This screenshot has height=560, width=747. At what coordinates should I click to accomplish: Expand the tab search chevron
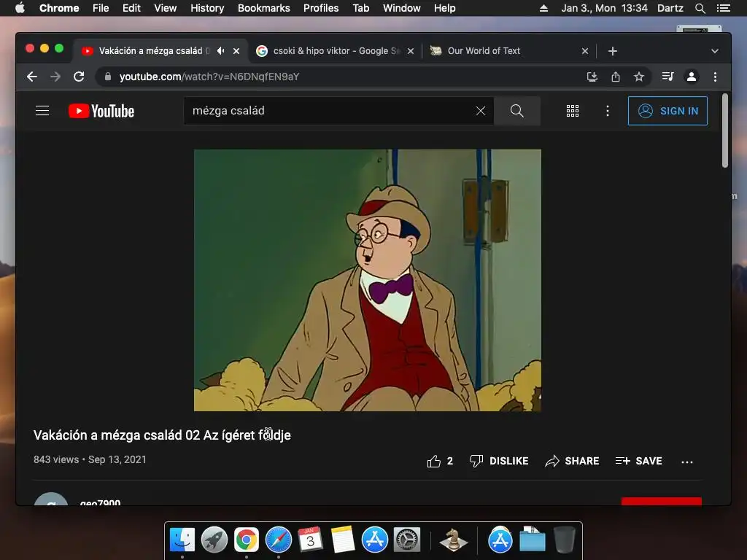[715, 51]
